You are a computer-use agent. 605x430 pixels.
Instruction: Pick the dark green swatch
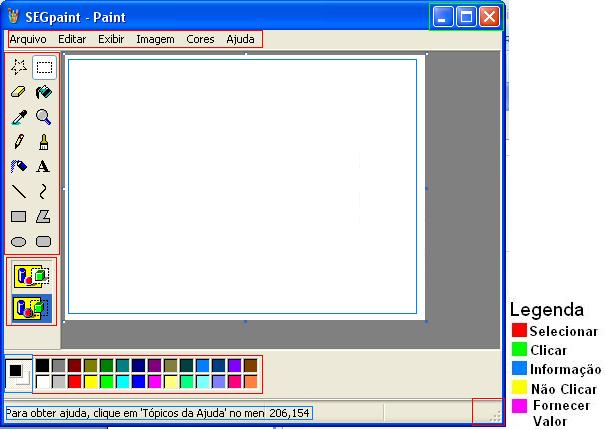click(x=106, y=366)
